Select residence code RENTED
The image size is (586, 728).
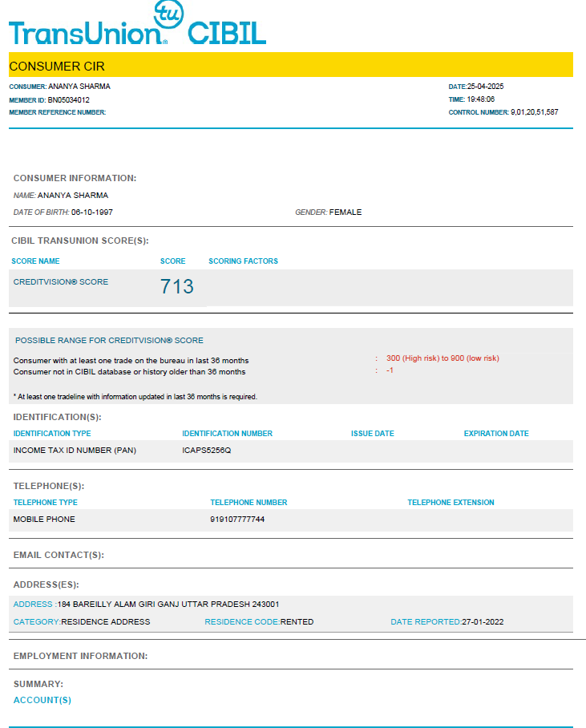(297, 621)
